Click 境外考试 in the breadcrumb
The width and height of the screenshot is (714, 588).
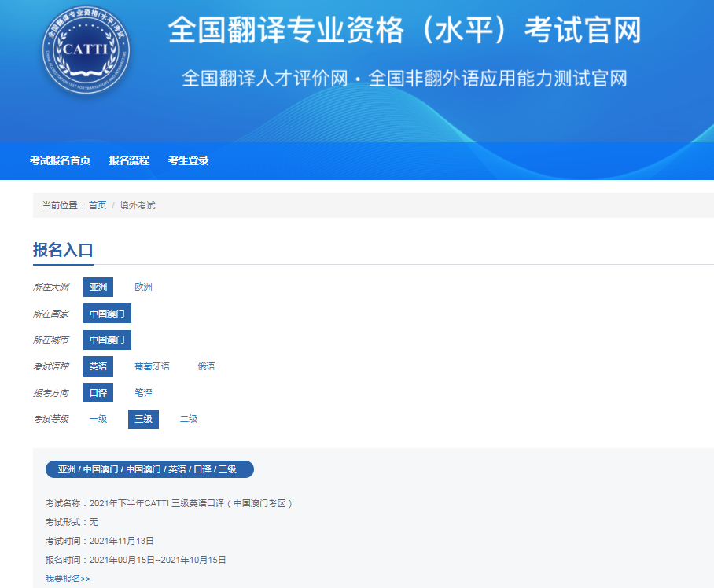[x=138, y=205]
